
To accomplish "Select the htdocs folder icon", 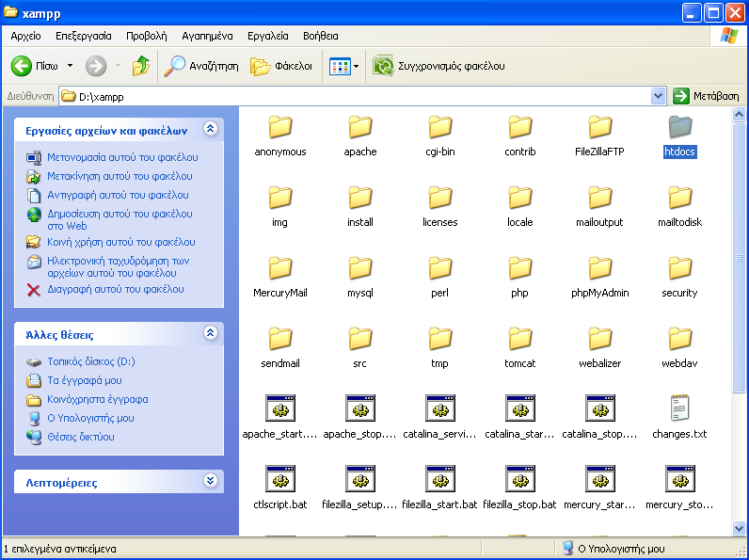I will coord(679,127).
